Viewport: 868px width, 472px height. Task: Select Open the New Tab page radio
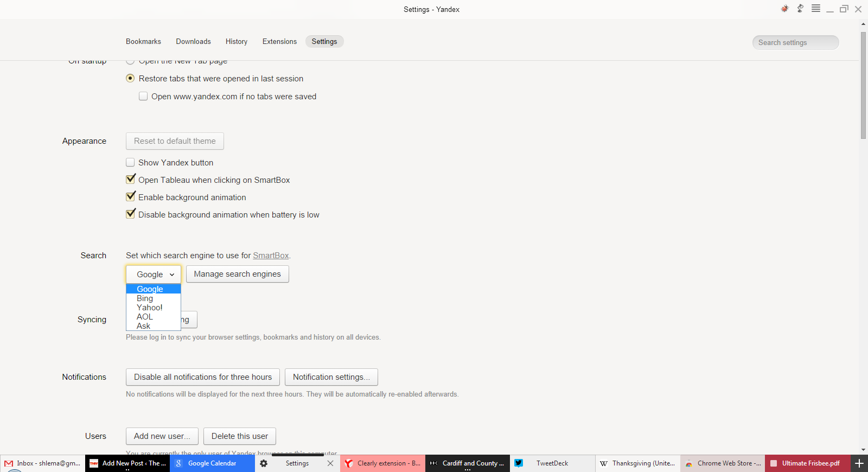[x=130, y=62]
